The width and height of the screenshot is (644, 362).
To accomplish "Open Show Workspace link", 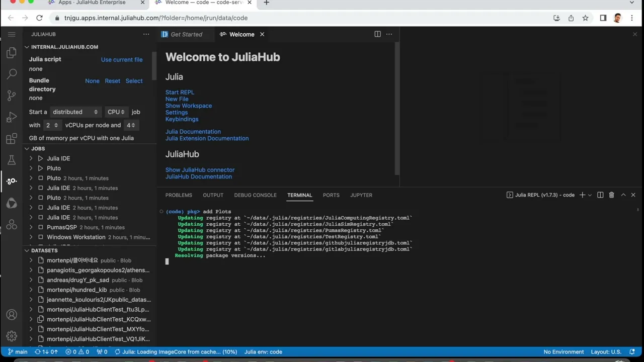I will pos(189,106).
